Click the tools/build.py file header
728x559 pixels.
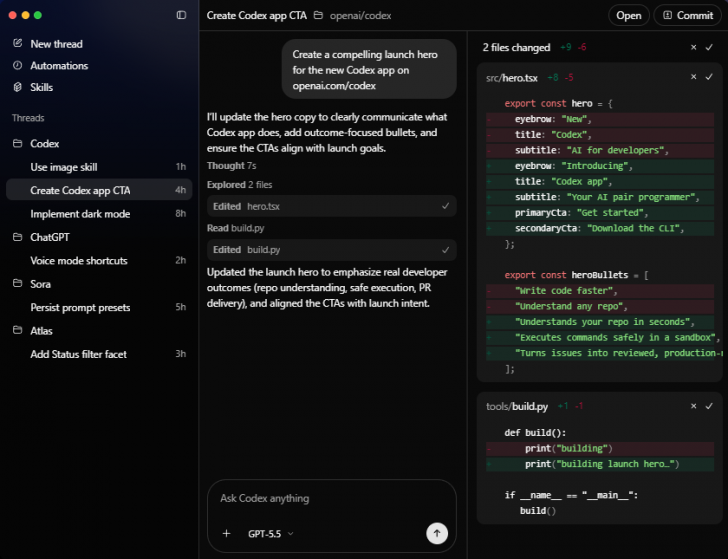(x=517, y=407)
